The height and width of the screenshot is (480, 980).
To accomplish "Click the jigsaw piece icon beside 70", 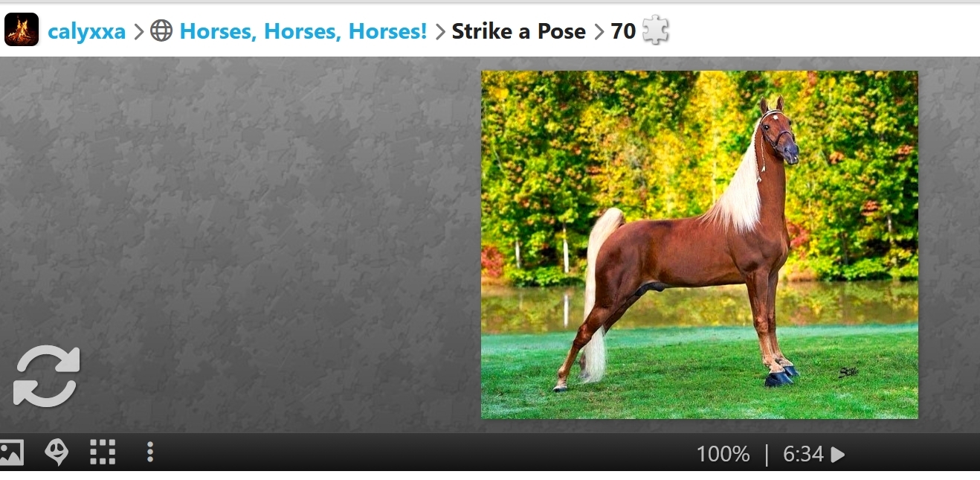I will click(x=656, y=31).
